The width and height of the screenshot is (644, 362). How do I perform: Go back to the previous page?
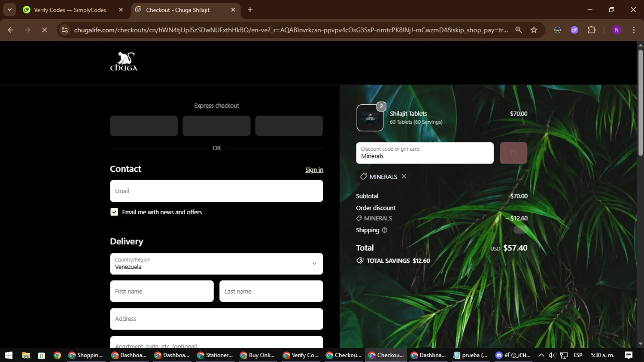tap(11, 30)
